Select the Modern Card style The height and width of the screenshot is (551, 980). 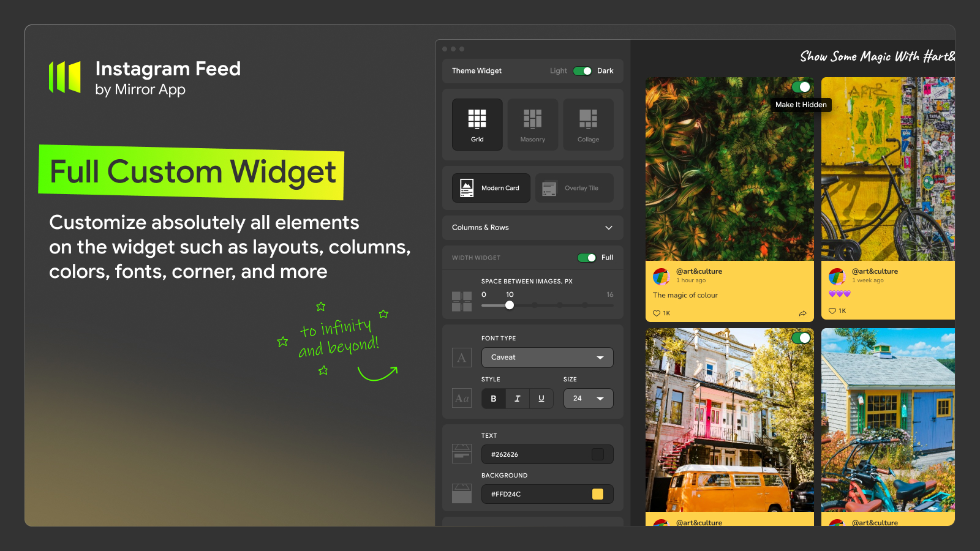pos(491,188)
